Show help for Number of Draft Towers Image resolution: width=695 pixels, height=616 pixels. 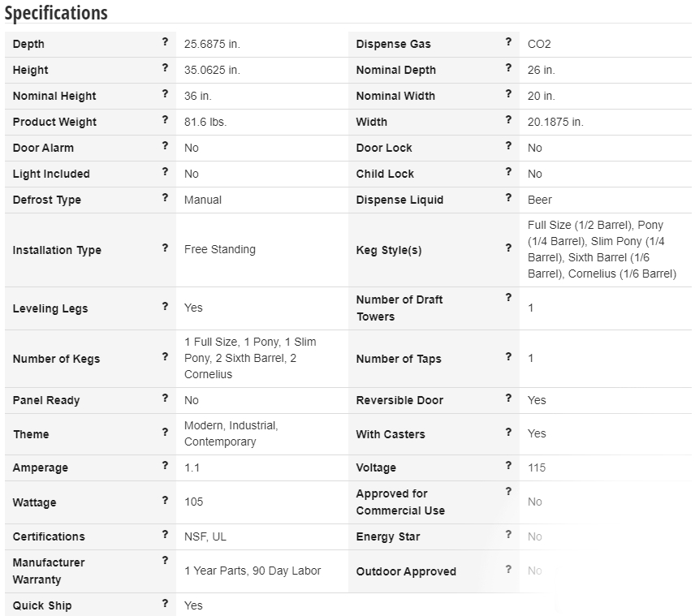pos(508,297)
